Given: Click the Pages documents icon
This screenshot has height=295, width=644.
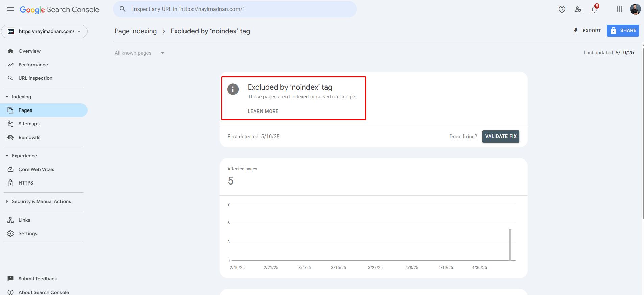Looking at the screenshot, I should 10,110.
